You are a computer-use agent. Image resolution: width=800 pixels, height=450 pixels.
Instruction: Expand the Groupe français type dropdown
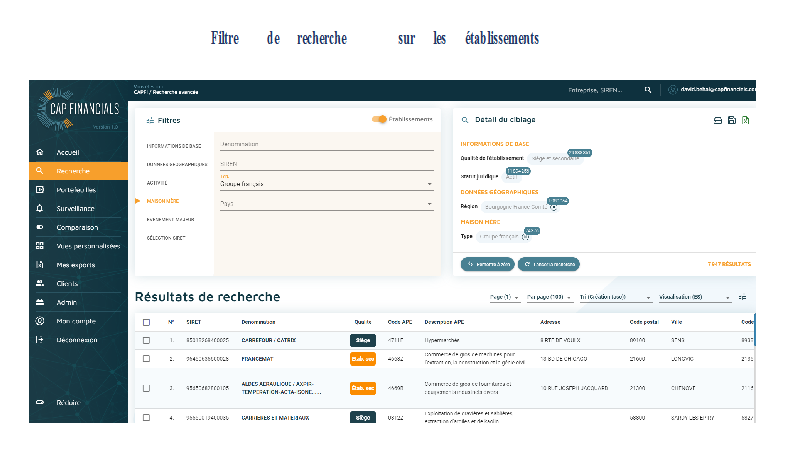(x=429, y=185)
